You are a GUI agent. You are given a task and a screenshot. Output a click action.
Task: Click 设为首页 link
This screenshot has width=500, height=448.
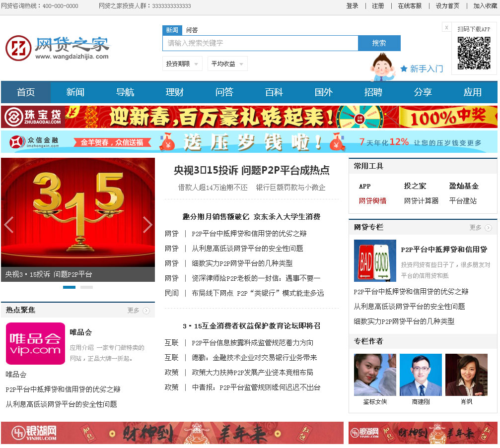point(448,6)
